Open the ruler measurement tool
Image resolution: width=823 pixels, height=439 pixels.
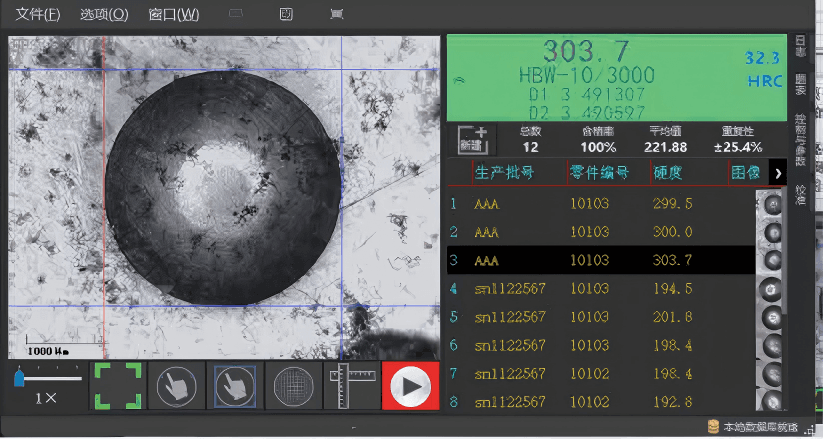point(351,386)
